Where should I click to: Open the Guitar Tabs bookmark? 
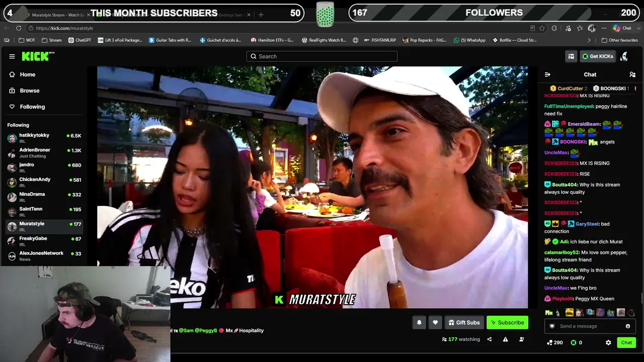pyautogui.click(x=170, y=40)
